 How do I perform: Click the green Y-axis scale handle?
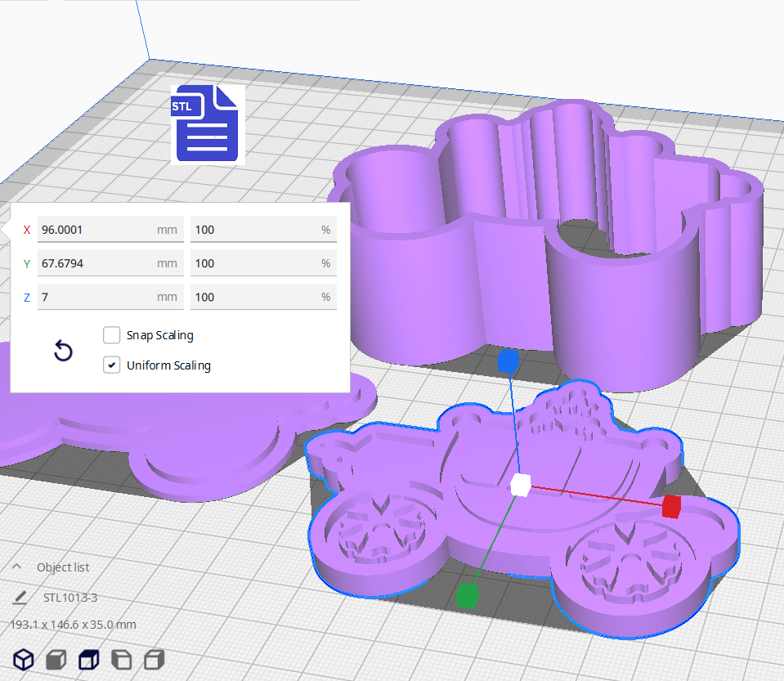click(467, 595)
